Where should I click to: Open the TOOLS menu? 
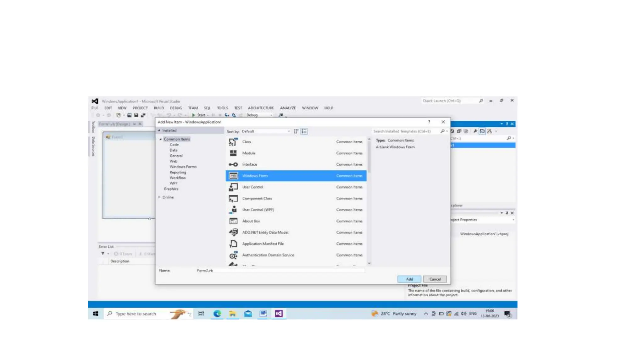click(222, 108)
